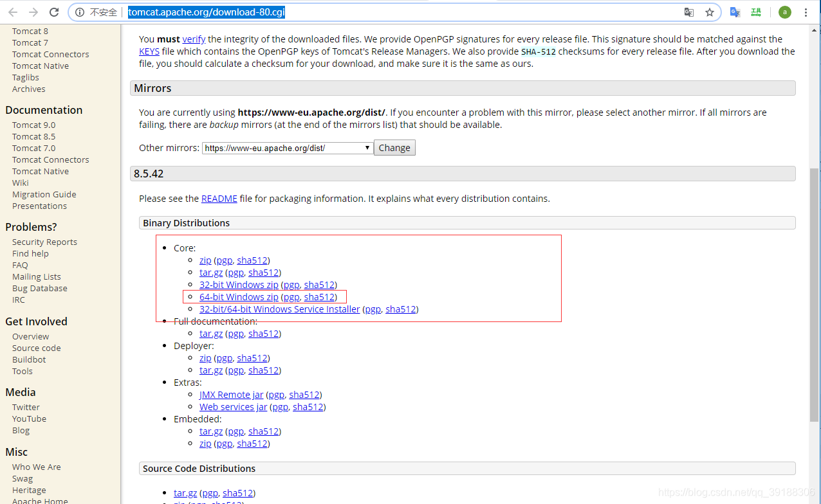Open the IRC link
This screenshot has width=821, height=504.
click(x=19, y=300)
